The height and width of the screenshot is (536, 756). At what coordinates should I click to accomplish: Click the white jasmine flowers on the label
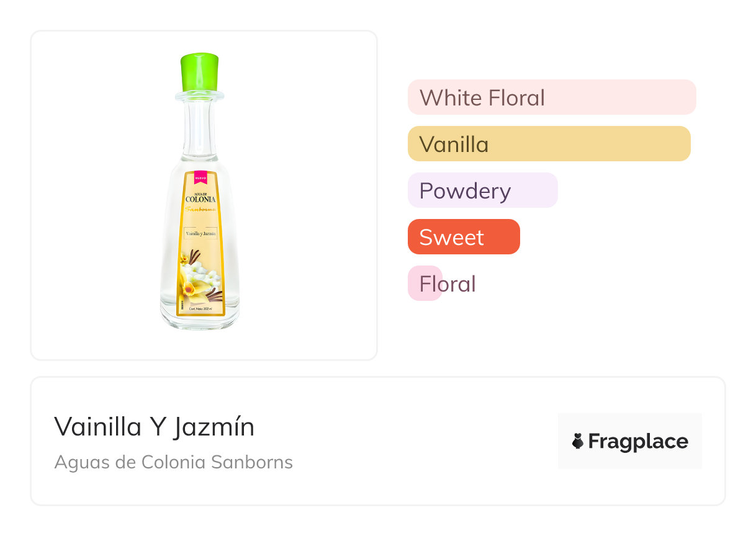pyautogui.click(x=207, y=272)
